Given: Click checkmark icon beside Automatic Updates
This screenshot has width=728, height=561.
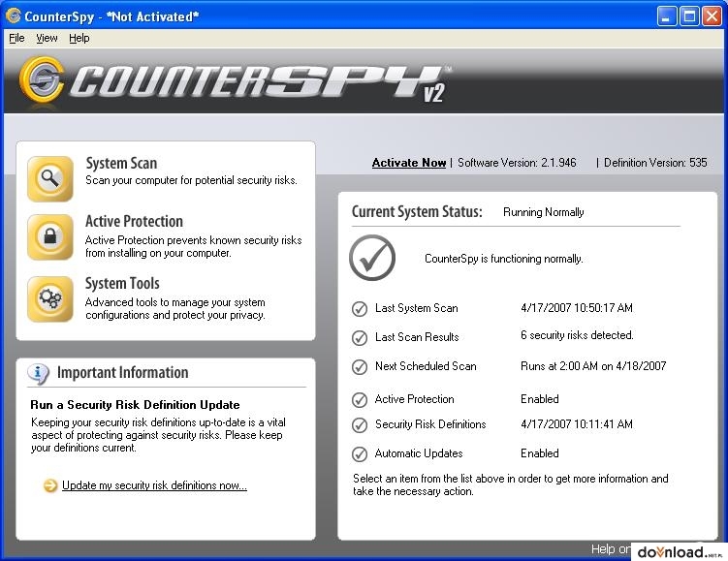Looking at the screenshot, I should click(360, 454).
